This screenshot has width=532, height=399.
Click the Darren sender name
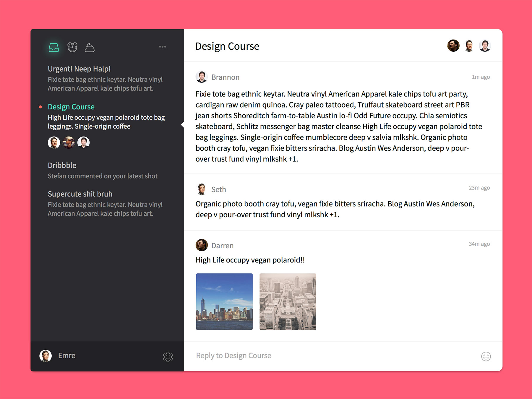point(222,246)
